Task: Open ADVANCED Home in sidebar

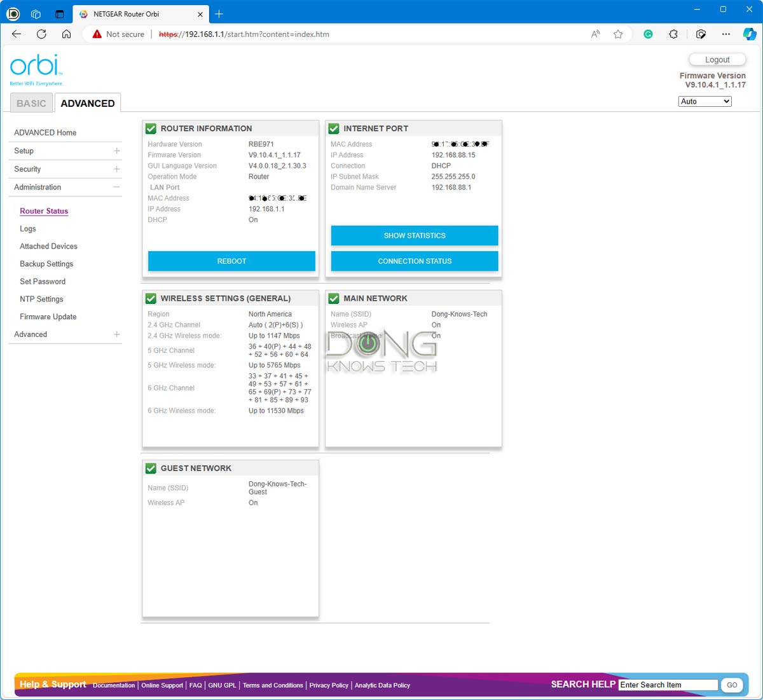Action: [x=45, y=132]
